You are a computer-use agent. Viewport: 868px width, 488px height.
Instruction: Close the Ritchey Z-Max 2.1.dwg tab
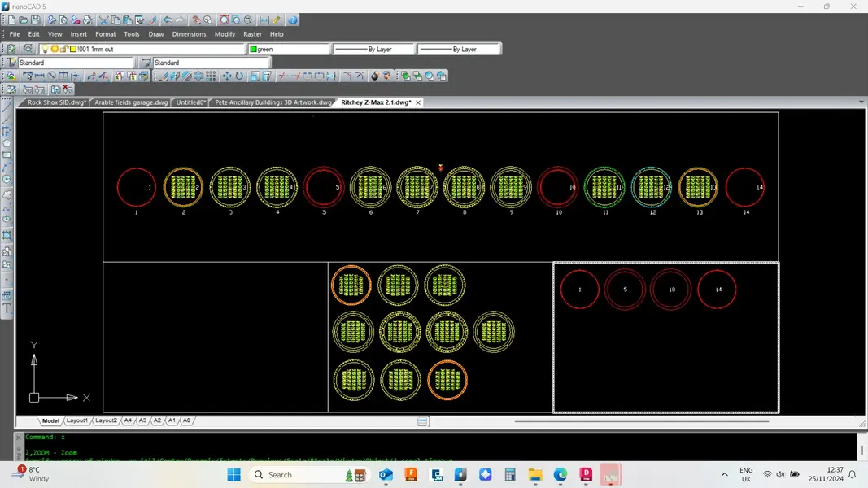(418, 102)
